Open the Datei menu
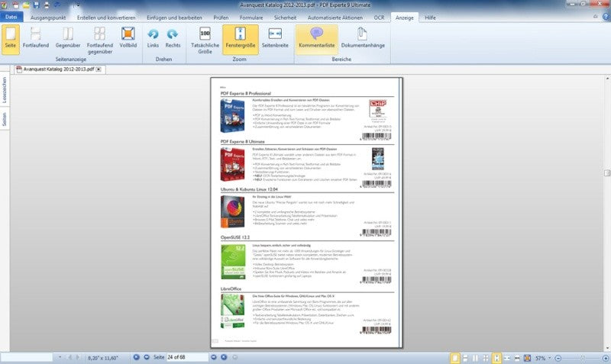The width and height of the screenshot is (611, 364). (11, 18)
